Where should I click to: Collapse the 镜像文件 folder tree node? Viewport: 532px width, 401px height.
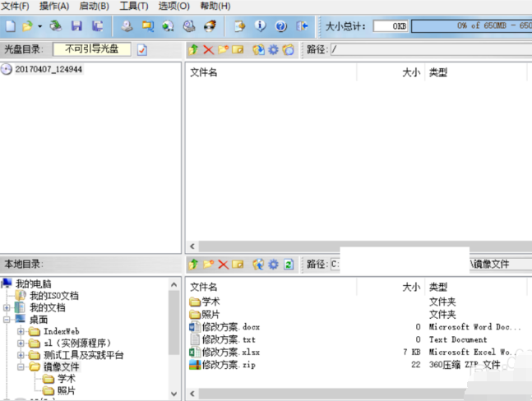pos(21,366)
